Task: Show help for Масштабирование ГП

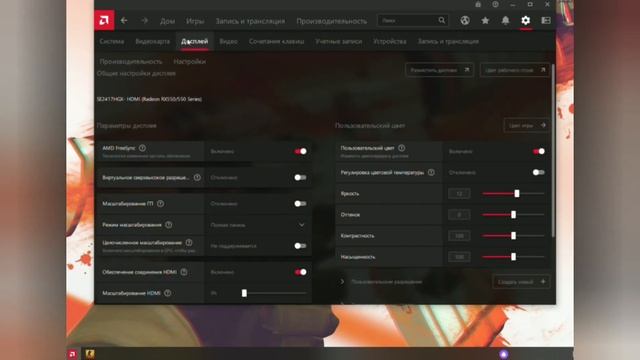Action: [160, 203]
